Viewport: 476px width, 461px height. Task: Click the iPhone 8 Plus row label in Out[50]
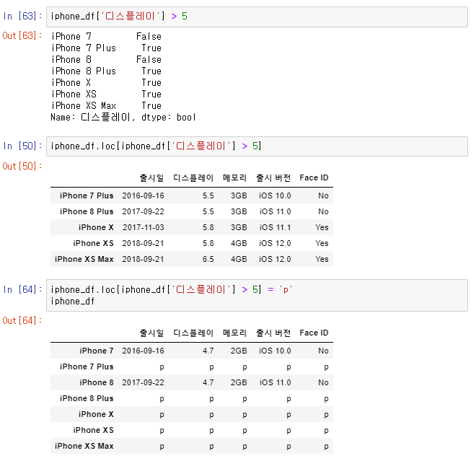(87, 211)
